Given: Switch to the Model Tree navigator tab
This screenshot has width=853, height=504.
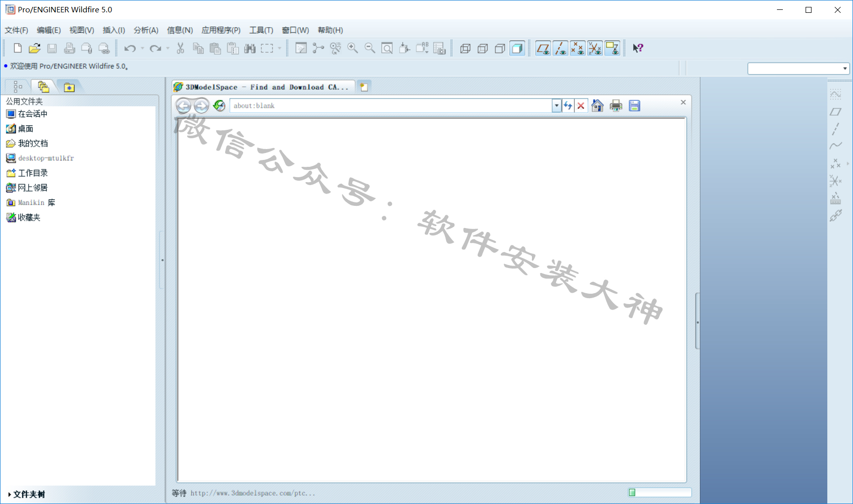Looking at the screenshot, I should point(18,87).
